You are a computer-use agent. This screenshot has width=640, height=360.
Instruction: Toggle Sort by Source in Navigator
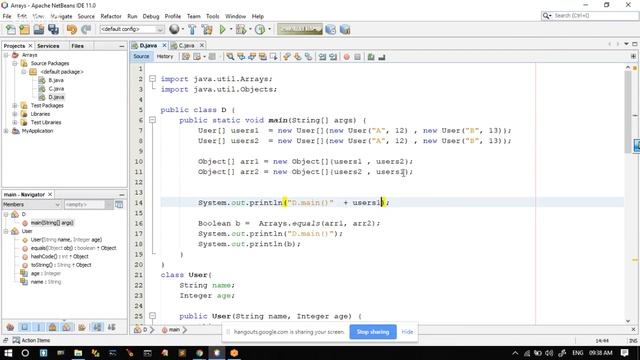click(x=111, y=327)
